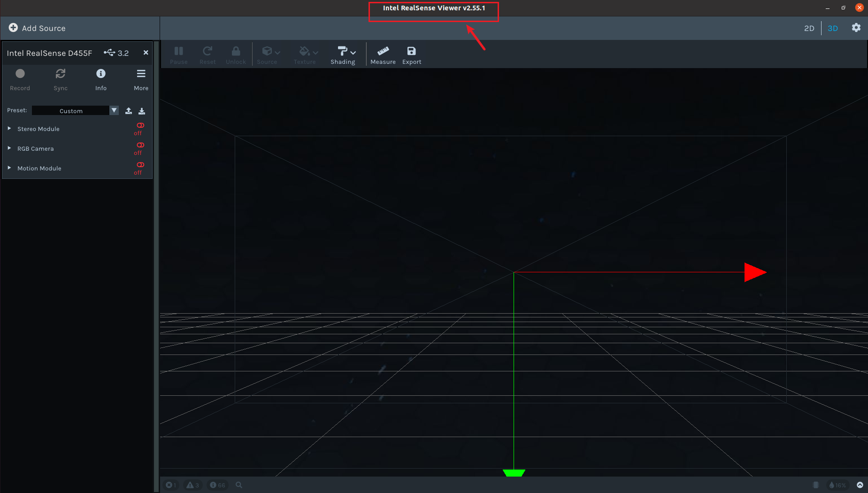This screenshot has width=868, height=493.
Task: Remove the Intel RealSense D455F device
Action: click(x=146, y=53)
